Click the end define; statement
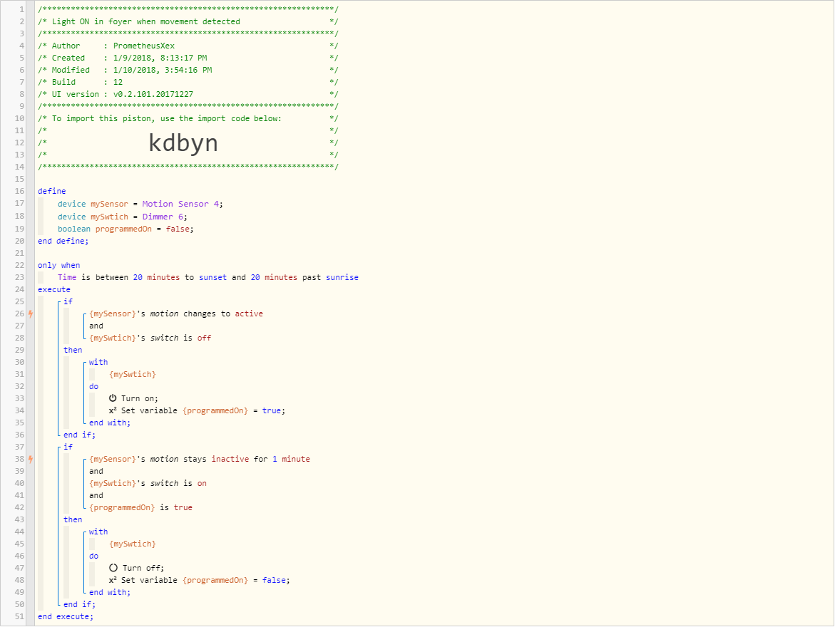The width and height of the screenshot is (840, 632). point(63,242)
